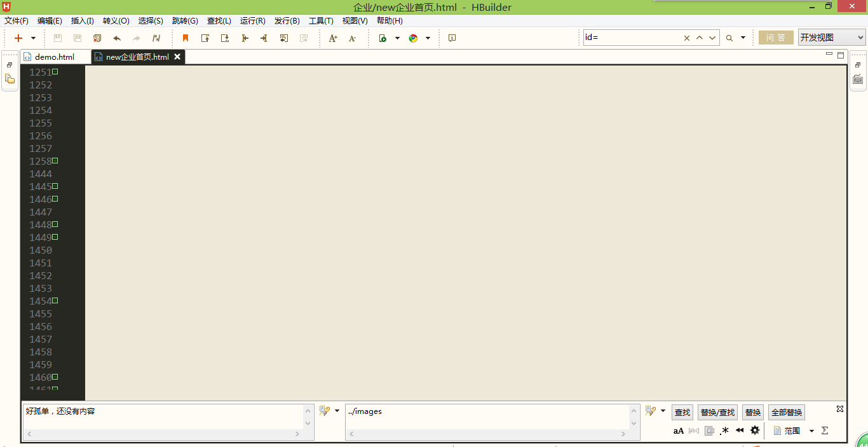Increase font size with the A+ icon
The width and height of the screenshot is (868, 447).
[333, 38]
